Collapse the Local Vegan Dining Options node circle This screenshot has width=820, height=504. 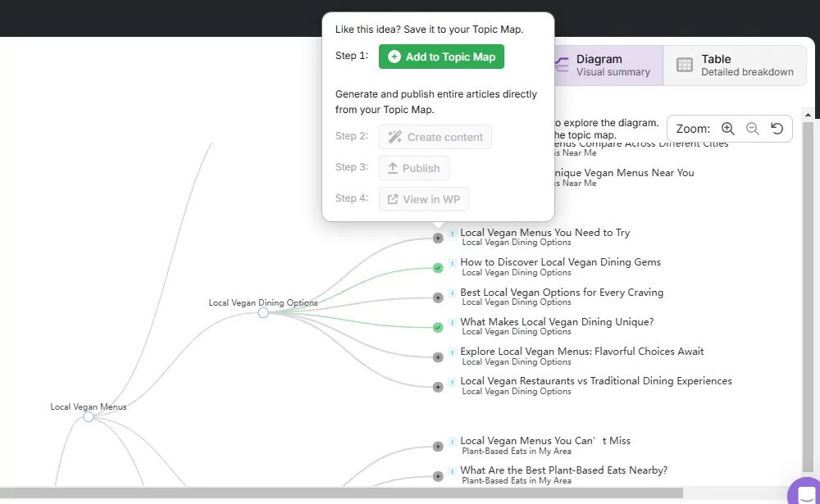[x=263, y=313]
